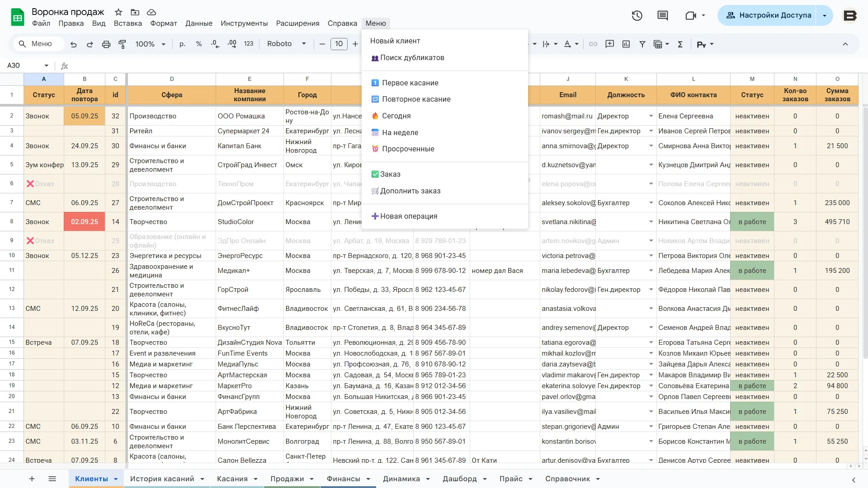Click decrease decimal places icon

(215, 44)
